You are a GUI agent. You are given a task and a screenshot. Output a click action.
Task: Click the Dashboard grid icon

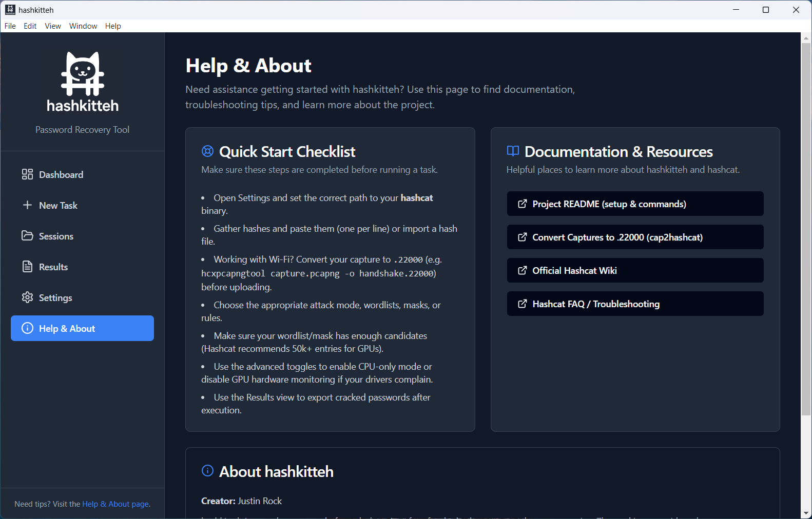click(x=27, y=174)
